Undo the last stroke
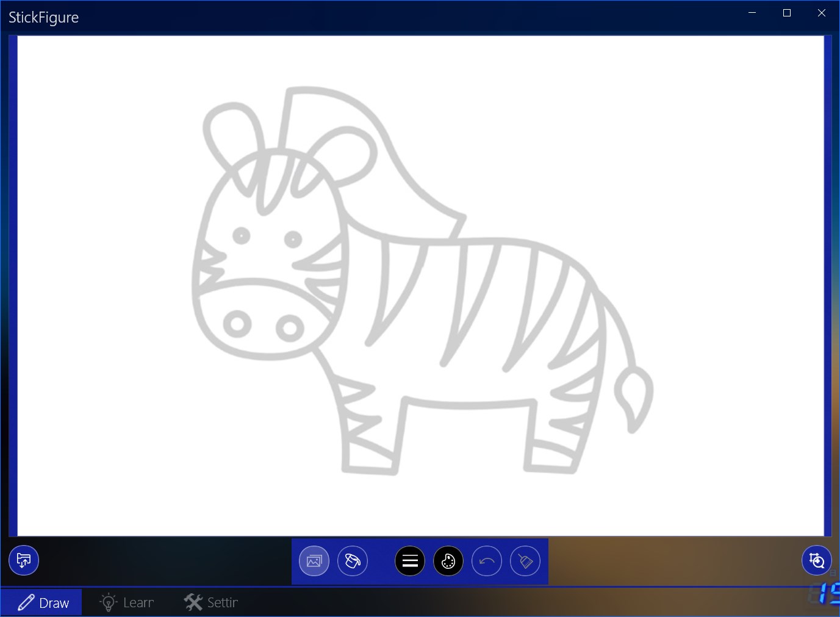Viewport: 840px width, 617px height. click(x=487, y=561)
